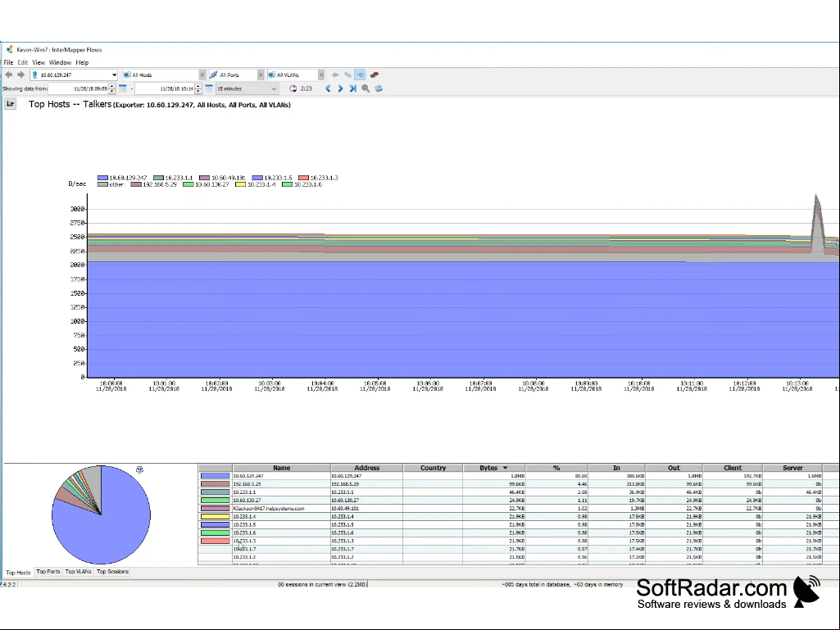840x630 pixels.
Task: Sort the table by the % column
Action: 556,468
